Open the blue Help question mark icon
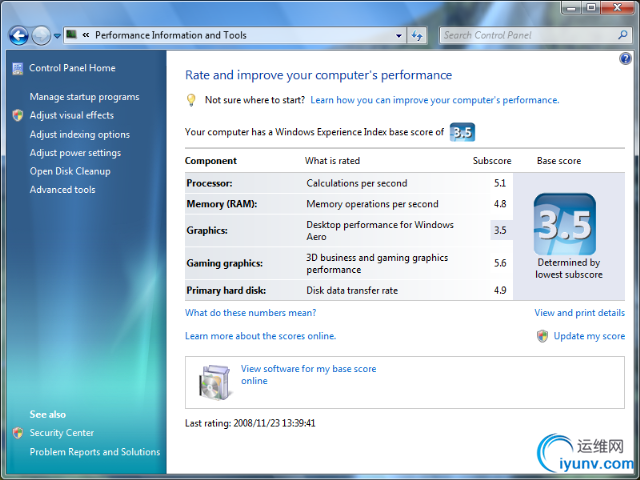This screenshot has height=480, width=640. [625, 59]
